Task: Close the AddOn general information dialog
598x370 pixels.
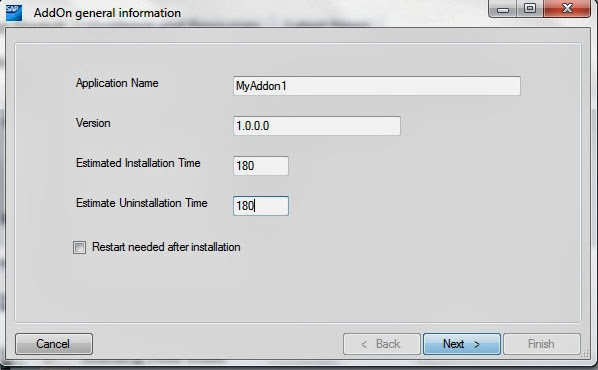Action: pos(567,8)
